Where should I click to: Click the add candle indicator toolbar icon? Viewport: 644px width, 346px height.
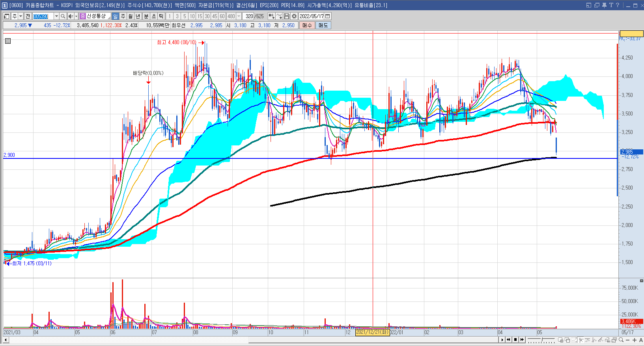(x=271, y=16)
